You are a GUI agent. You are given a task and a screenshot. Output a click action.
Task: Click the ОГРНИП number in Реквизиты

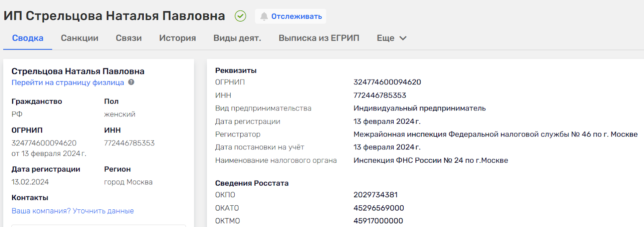click(387, 82)
